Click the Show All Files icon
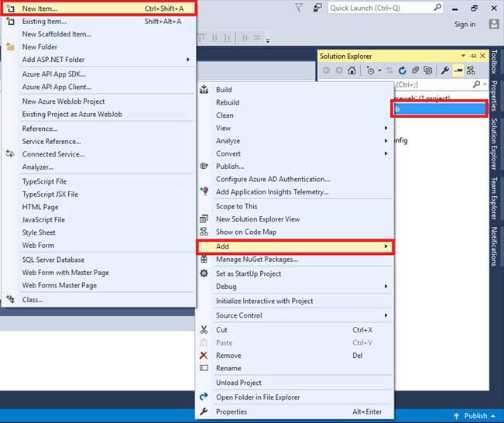Screen dimensions: 504x423 click(428, 70)
